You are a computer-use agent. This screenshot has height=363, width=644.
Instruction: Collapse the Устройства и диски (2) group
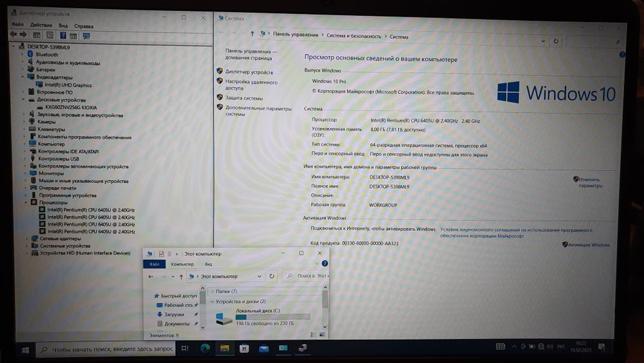(x=213, y=301)
